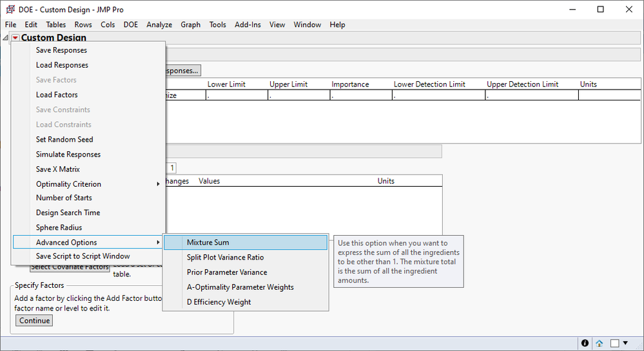Collapse the Custom Design outline disclosure triangle
644x351 pixels.
pyautogui.click(x=5, y=38)
